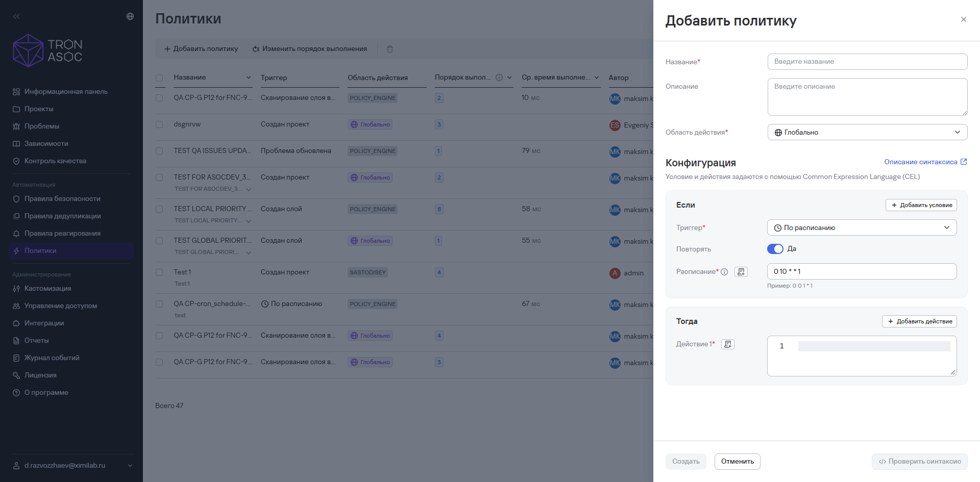Image resolution: width=980 pixels, height=482 pixels.
Task: Open Порядок выпол... column sort chevron
Action: (x=509, y=78)
